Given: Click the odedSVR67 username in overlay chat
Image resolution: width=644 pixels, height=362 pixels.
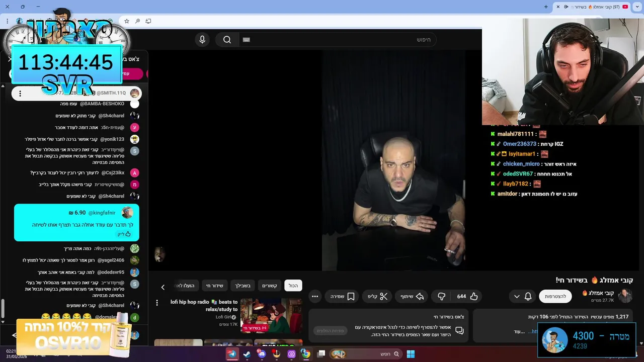Looking at the screenshot, I should [518, 174].
